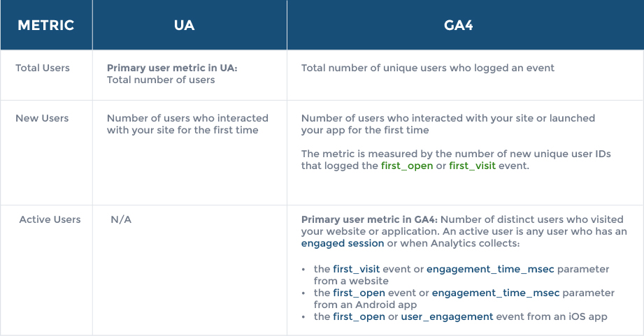The image size is (644, 336).
Task: Click the GA4 column header
Action: pyautogui.click(x=459, y=25)
